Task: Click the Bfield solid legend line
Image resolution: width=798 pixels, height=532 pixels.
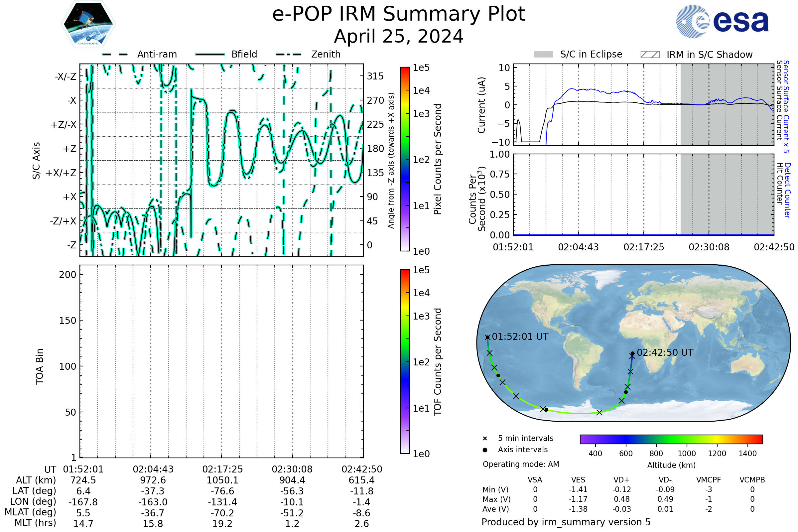Action: pyautogui.click(x=210, y=54)
